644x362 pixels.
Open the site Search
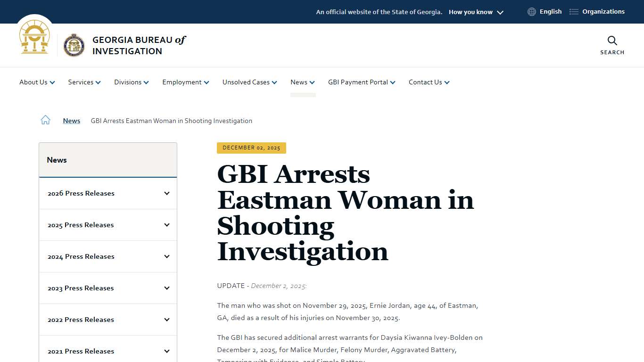[x=611, y=45]
